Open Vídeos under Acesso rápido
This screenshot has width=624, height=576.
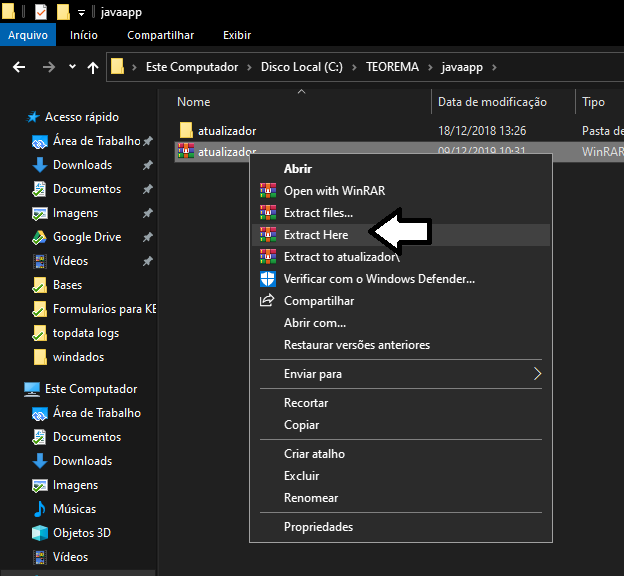click(70, 261)
